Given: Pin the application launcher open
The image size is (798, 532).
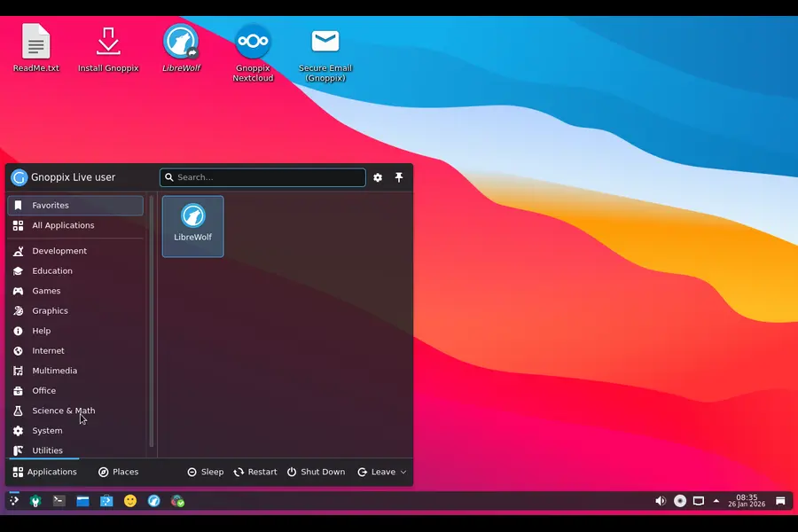Looking at the screenshot, I should pos(398,177).
